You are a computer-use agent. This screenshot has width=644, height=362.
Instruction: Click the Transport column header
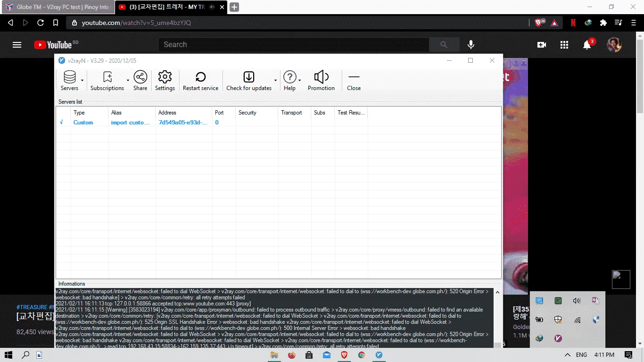(x=295, y=113)
